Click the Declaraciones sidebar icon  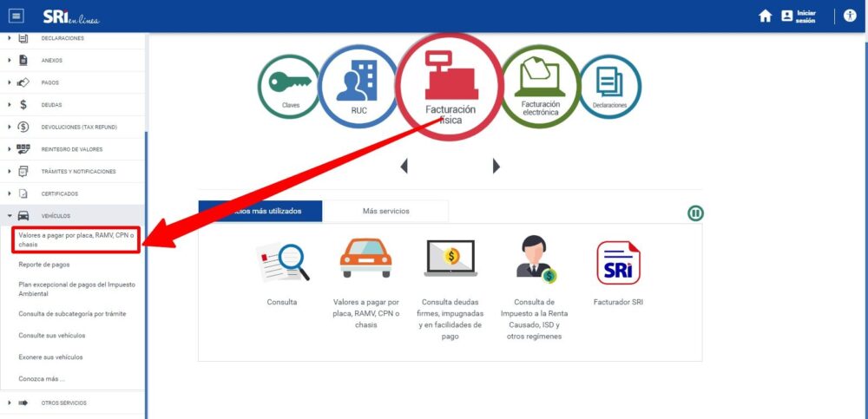tap(23, 38)
